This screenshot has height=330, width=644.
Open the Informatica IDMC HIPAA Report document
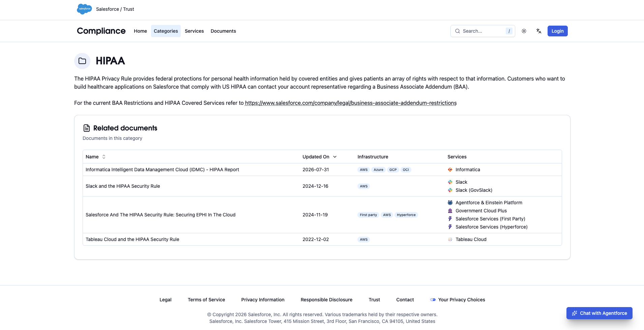click(162, 170)
